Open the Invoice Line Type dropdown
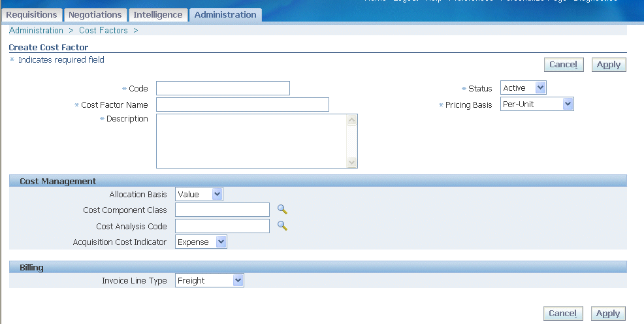The height and width of the screenshot is (324, 644). point(210,280)
